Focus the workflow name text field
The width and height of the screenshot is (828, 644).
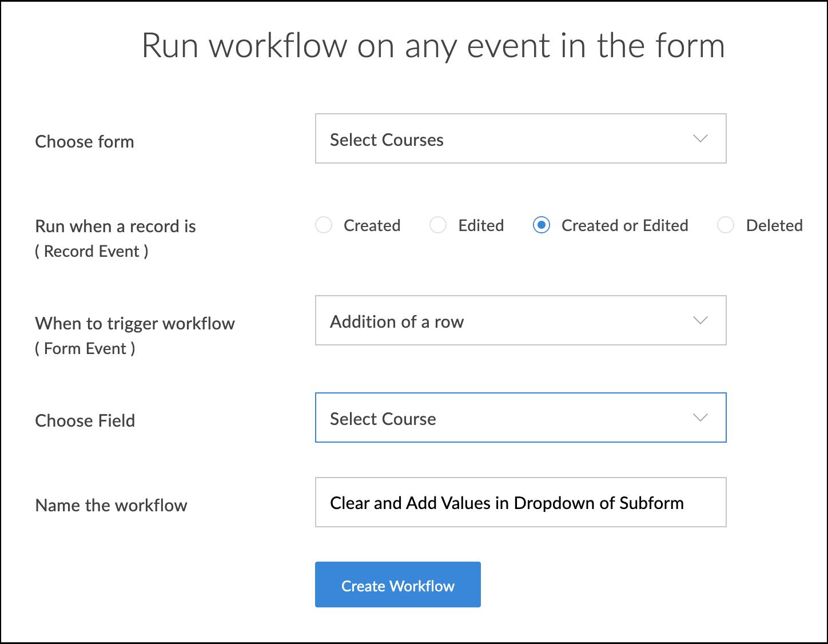(x=520, y=502)
